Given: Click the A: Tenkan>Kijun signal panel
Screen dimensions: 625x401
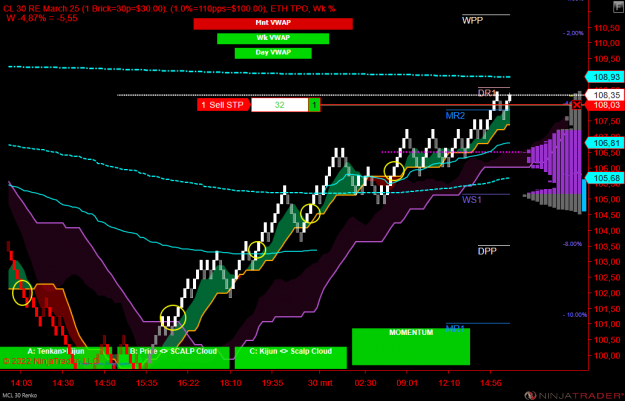Looking at the screenshot, I should click(56, 358).
